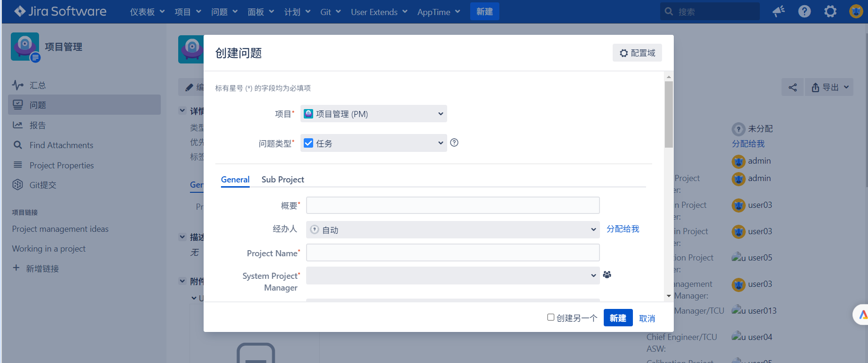This screenshot has width=868, height=363.
Task: Click the dialog scroll up arrow
Action: pos(669,77)
